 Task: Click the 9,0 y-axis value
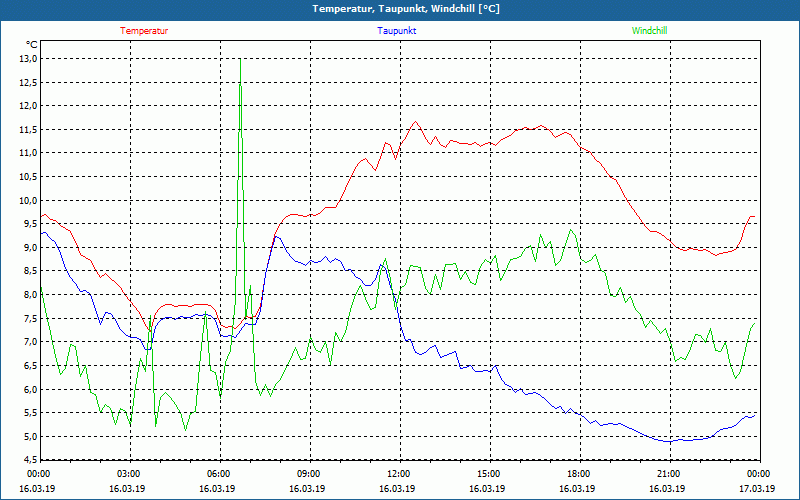pyautogui.click(x=30, y=247)
